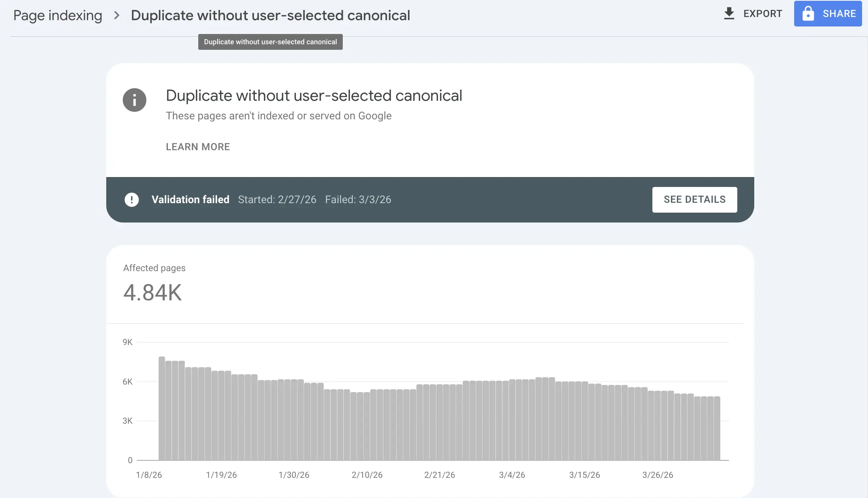Click the lock icon on Share button
This screenshot has width=868, height=498.
coord(808,13)
